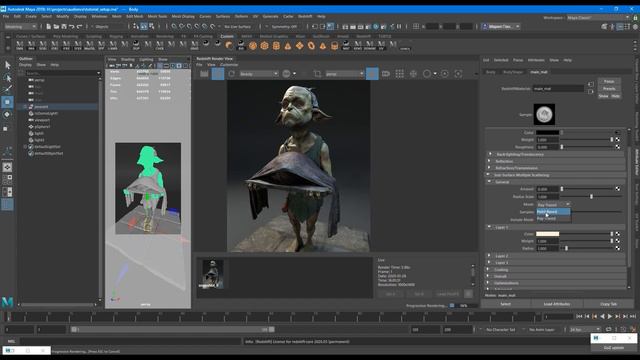Switch to four-view layout icon
Viewport: 640px width, 360px height.
[7, 180]
